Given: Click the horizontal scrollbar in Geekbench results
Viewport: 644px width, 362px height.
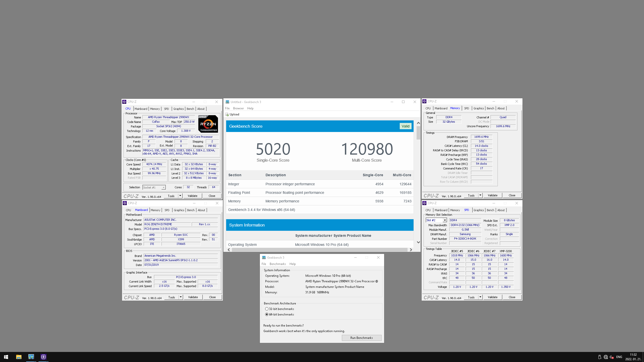Looking at the screenshot, I should (x=319, y=250).
